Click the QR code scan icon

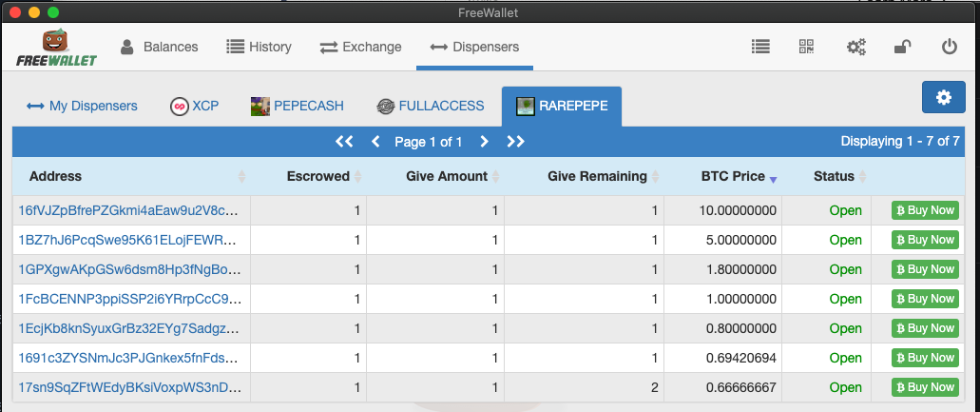pos(807,47)
